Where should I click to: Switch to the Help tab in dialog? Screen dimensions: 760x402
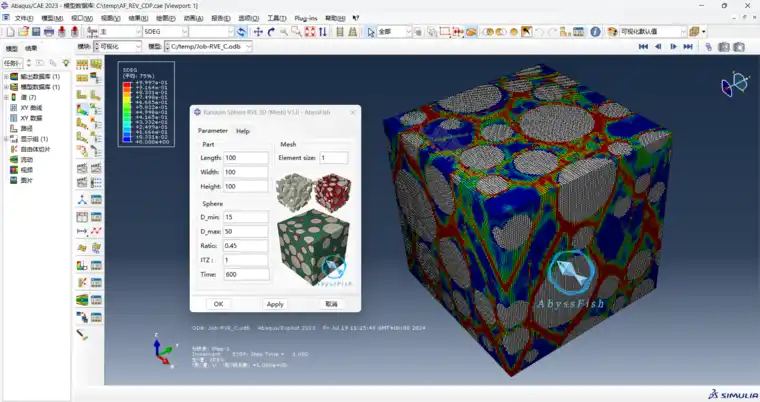tap(243, 131)
